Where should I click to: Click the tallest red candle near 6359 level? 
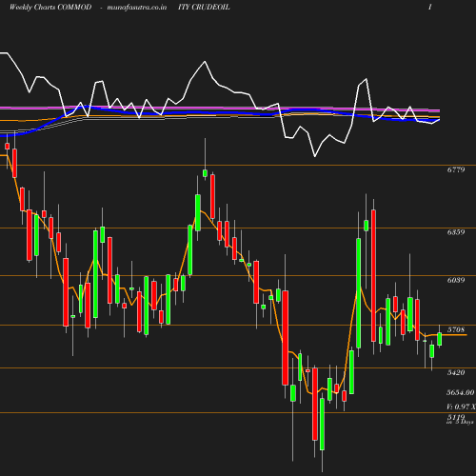[373, 275]
